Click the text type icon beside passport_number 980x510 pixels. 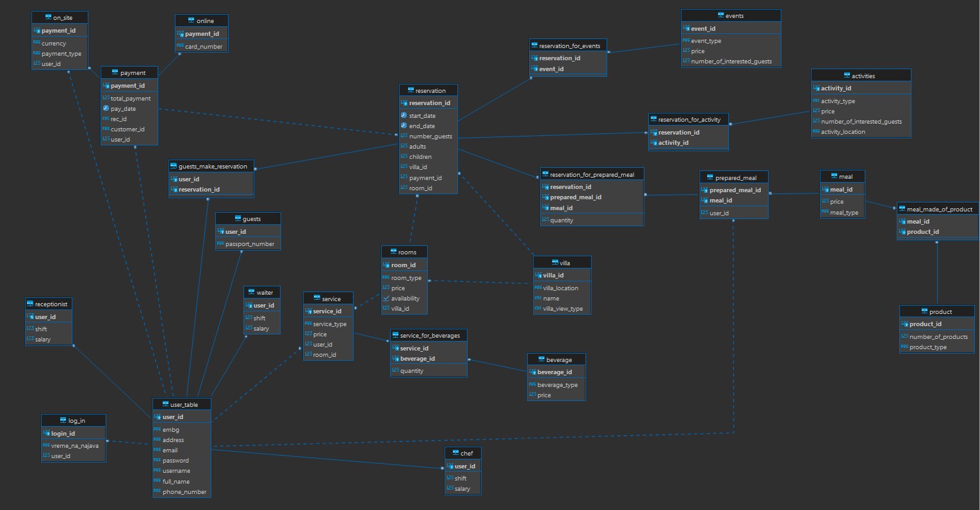coord(220,243)
